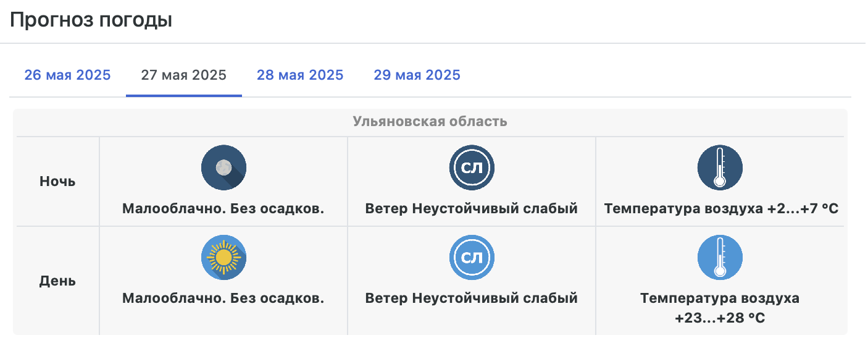This screenshot has height=356, width=868.
Task: Select the День row label
Action: pyautogui.click(x=57, y=281)
